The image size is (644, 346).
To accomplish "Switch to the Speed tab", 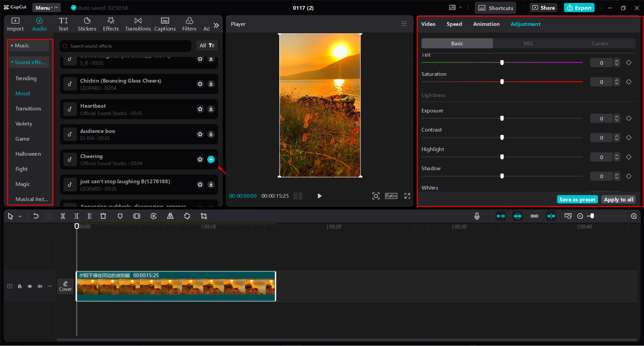I will point(454,24).
